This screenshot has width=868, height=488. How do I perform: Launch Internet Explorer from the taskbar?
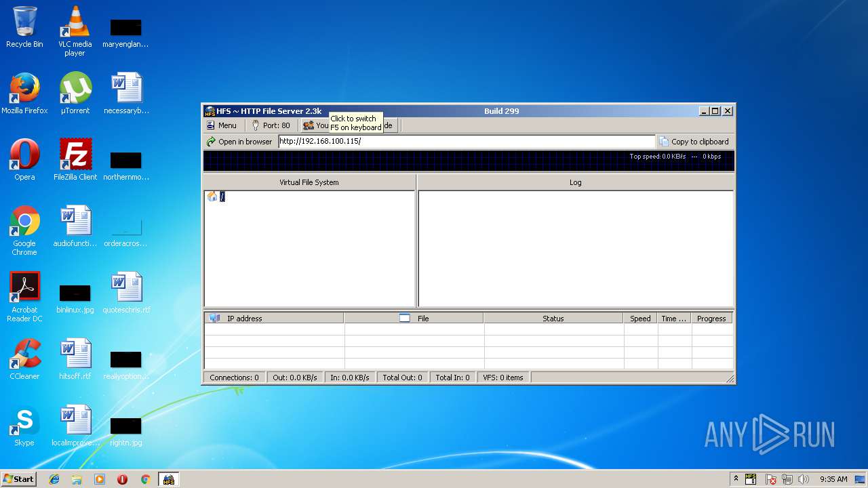[54, 479]
